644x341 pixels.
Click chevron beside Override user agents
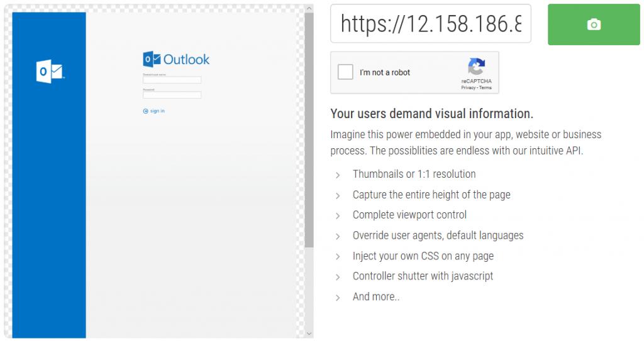click(338, 236)
